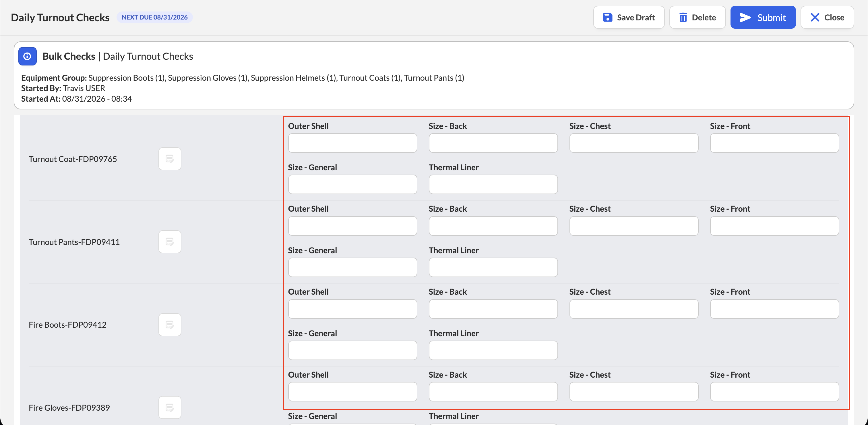Focus the Size - General field for Fire Boots
The image size is (868, 425).
click(x=352, y=350)
